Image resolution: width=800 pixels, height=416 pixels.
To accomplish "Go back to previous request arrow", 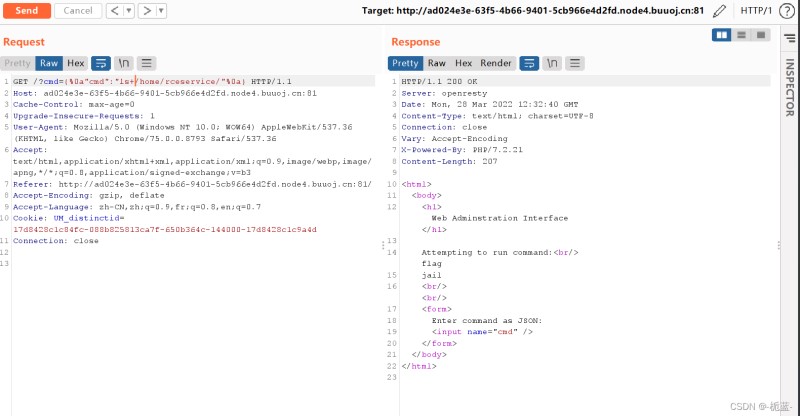I will 113,11.
